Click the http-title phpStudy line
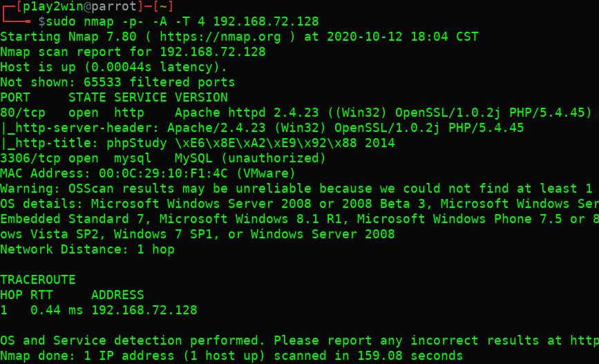This screenshot has height=364, width=599. point(198,143)
